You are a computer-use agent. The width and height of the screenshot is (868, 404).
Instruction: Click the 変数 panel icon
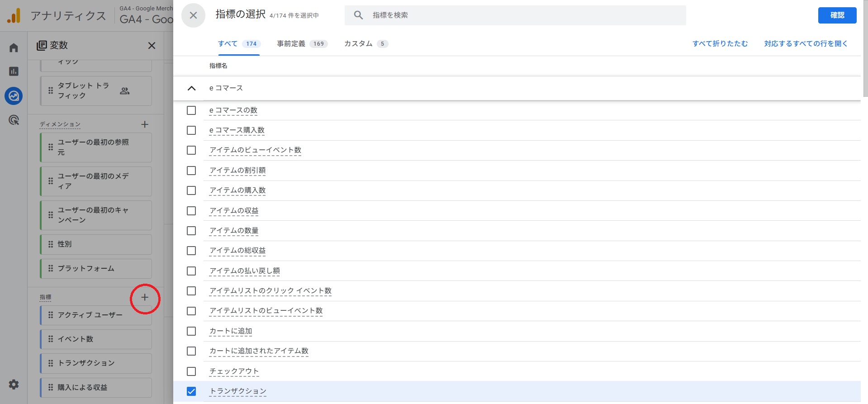point(42,45)
